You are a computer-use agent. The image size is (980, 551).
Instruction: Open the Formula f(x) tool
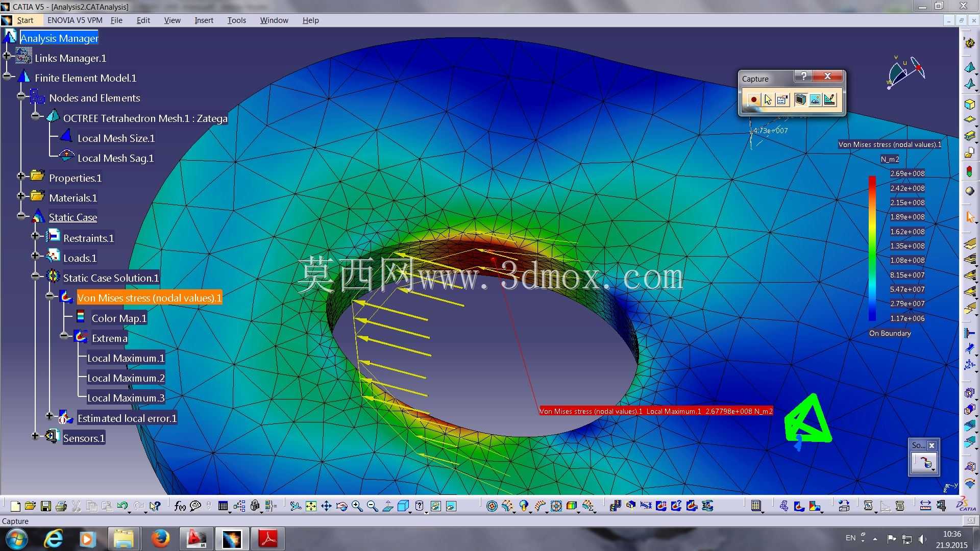(180, 506)
